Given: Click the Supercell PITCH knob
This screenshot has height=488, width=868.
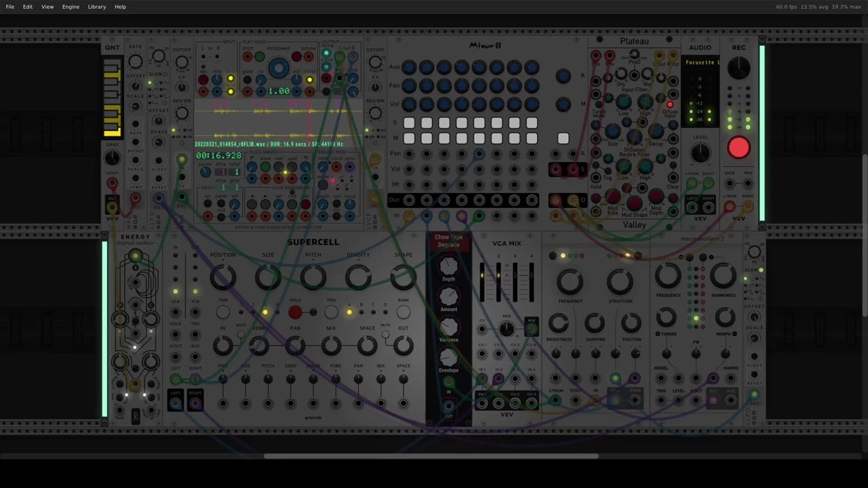Looking at the screenshot, I should (x=313, y=277).
